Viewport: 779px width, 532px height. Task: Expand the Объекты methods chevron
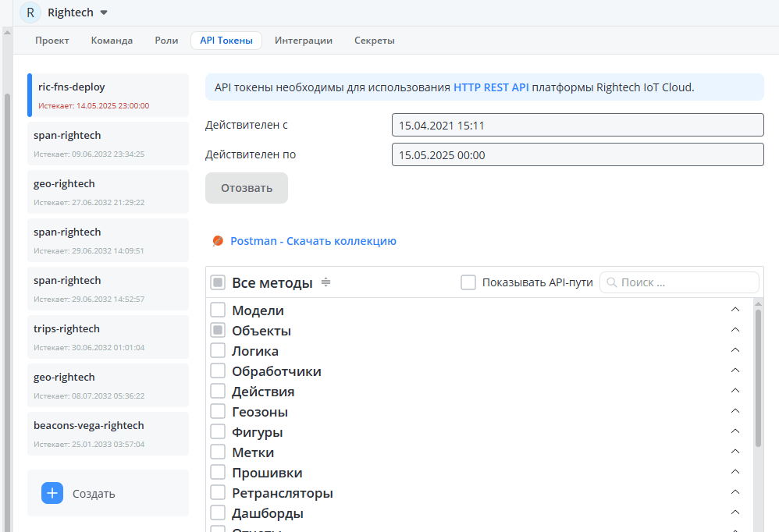pyautogui.click(x=735, y=330)
